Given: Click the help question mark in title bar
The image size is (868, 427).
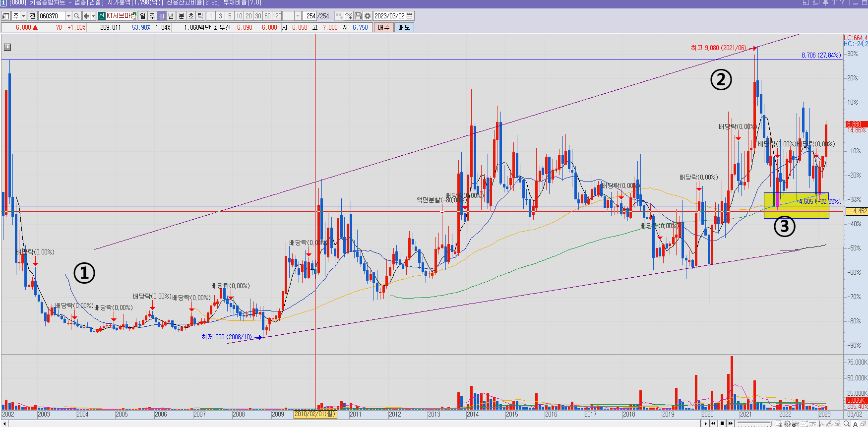Looking at the screenshot, I should coord(842,2).
